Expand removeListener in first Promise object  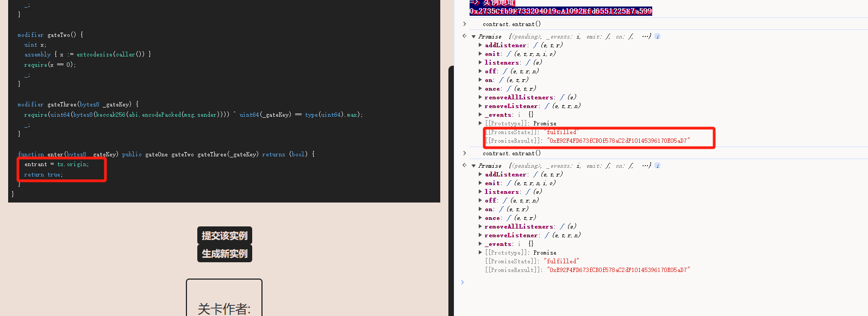(x=480, y=106)
